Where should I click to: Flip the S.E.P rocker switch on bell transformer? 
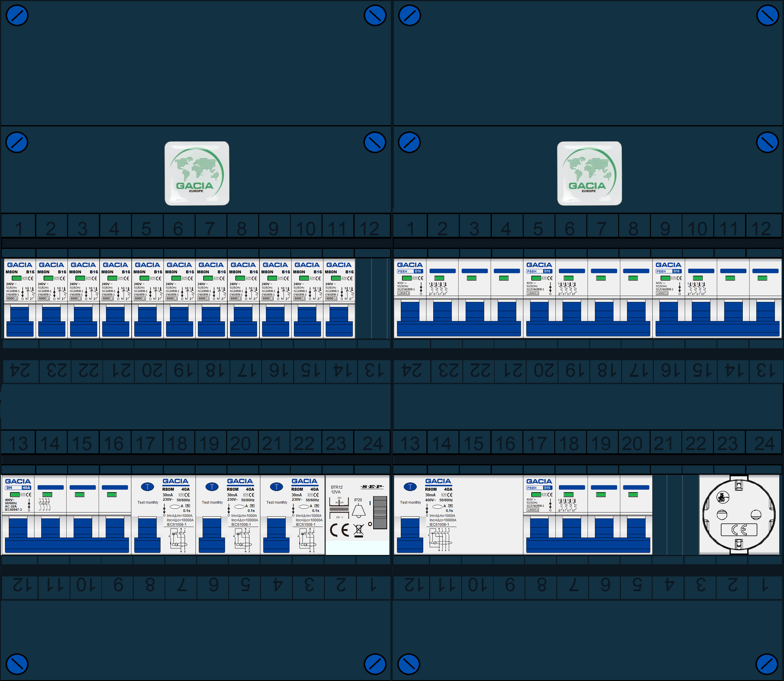coord(380,513)
